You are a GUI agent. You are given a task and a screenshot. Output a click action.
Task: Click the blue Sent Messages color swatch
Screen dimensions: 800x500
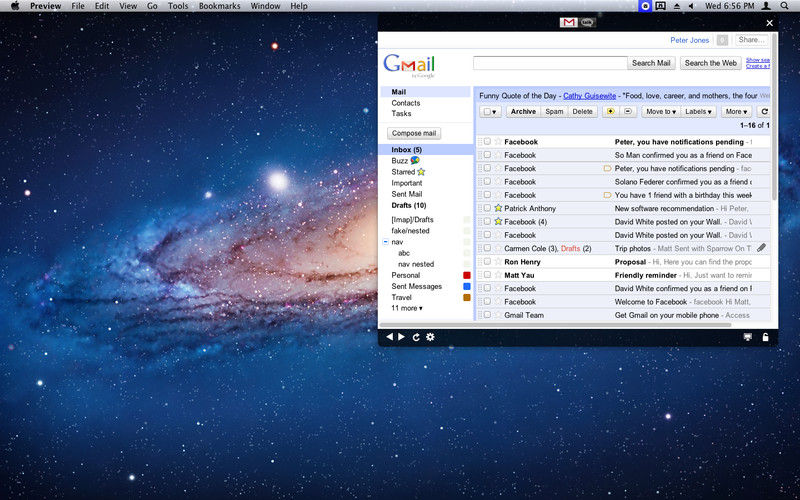466,286
